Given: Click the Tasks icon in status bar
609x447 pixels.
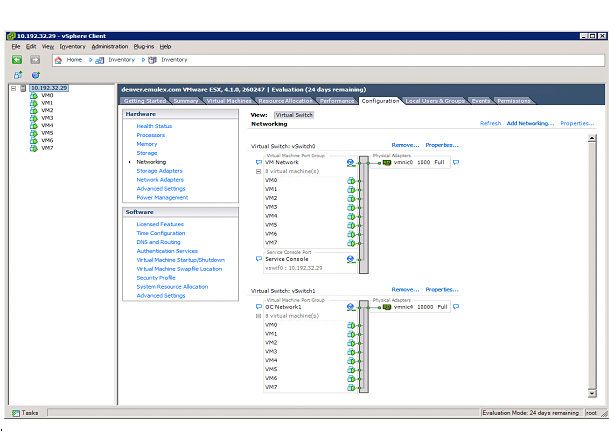Looking at the screenshot, I should coord(16,413).
